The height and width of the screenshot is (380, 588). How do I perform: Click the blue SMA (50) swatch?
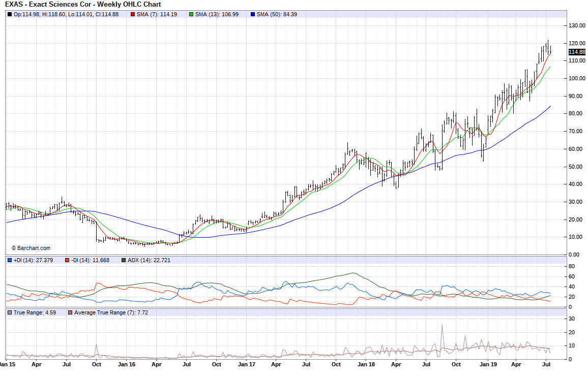pos(253,14)
